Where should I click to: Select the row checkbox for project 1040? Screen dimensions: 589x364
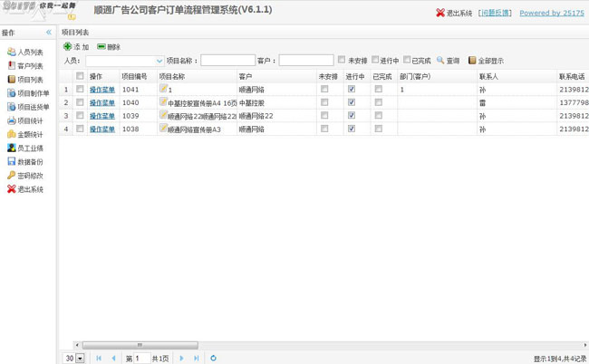tap(80, 102)
